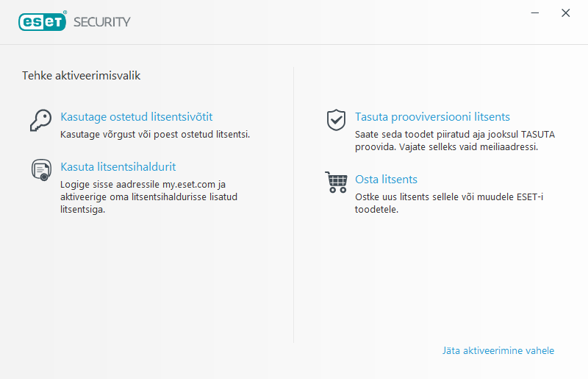Click the empty title bar area
The height and width of the screenshot is (379, 588).
pyautogui.click(x=331, y=21)
